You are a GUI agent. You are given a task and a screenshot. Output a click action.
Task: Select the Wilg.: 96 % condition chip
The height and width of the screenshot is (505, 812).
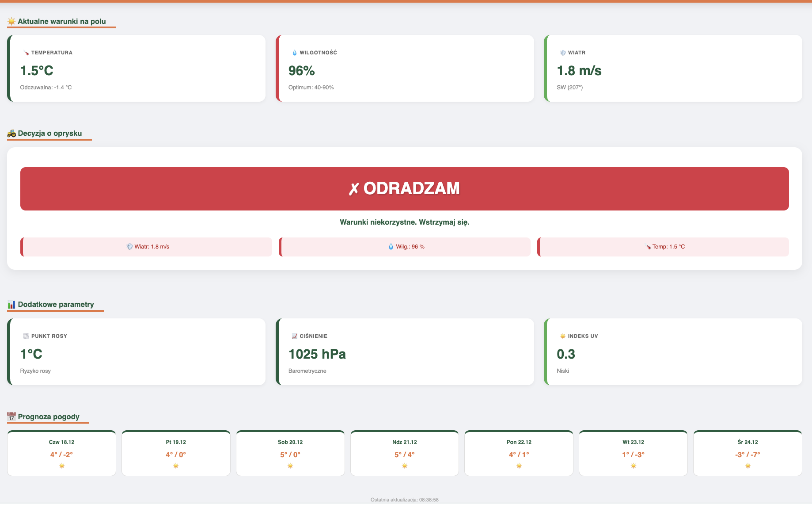point(405,247)
